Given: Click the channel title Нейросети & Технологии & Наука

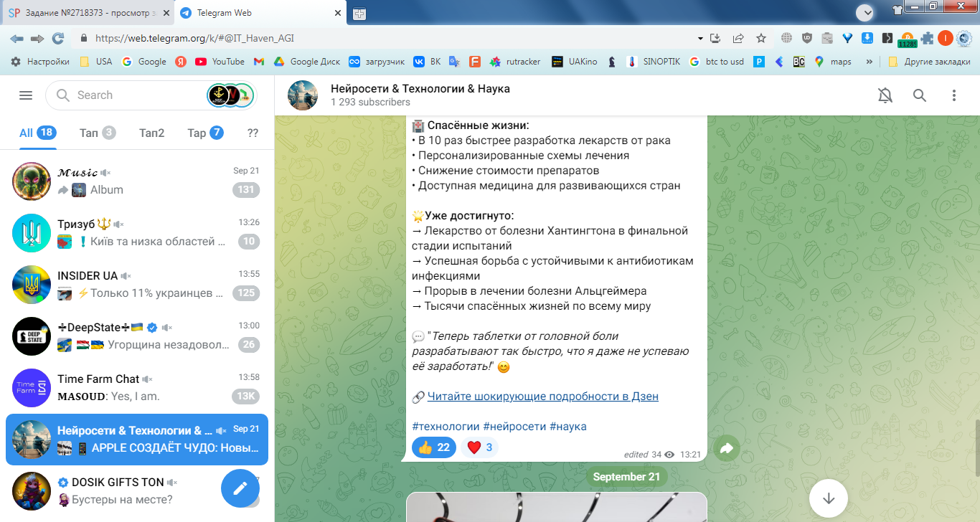Looking at the screenshot, I should 420,89.
